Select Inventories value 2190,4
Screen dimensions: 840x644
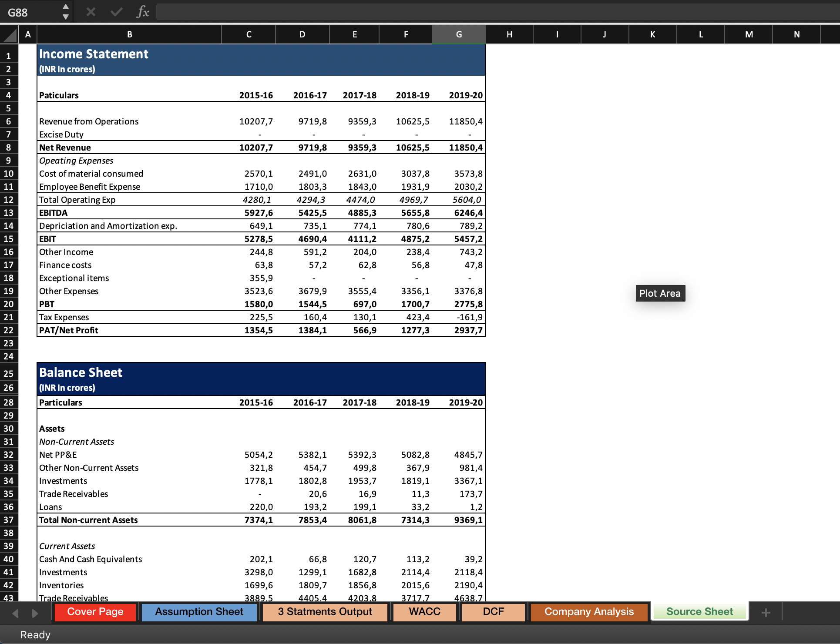pos(468,585)
